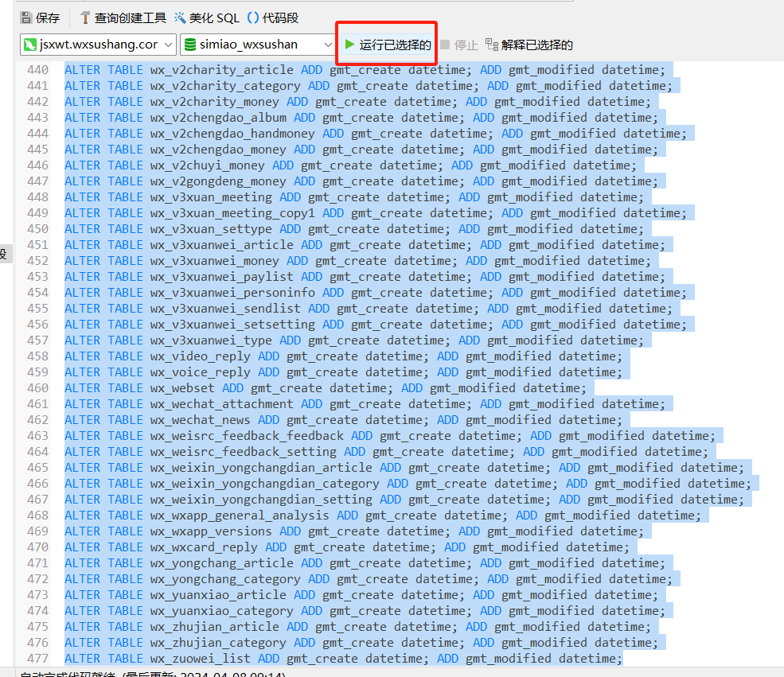
Task: Click wx_v2chuyi_money on line 446
Action: 208,165
